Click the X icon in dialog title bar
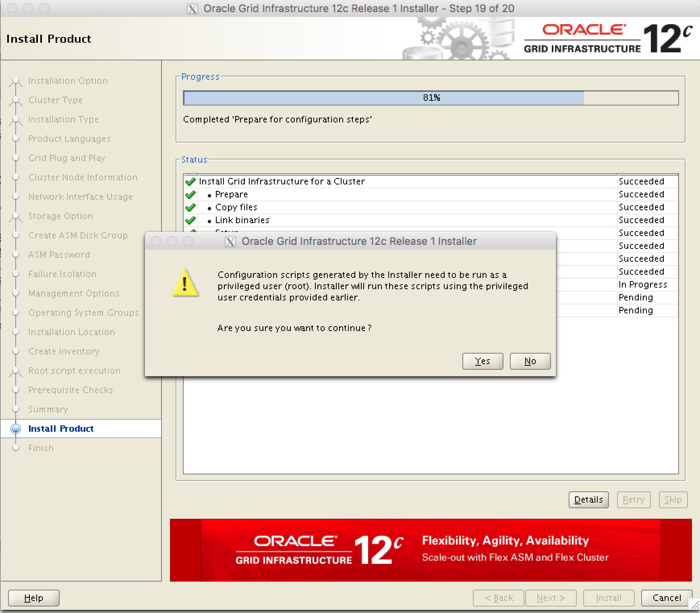Viewport: 700px width, 613px height. [x=230, y=242]
